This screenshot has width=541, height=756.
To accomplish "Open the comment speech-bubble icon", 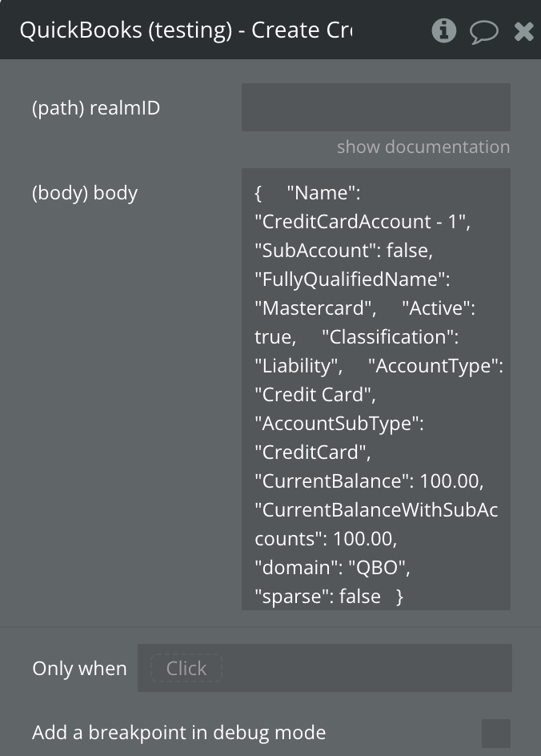I will (483, 31).
